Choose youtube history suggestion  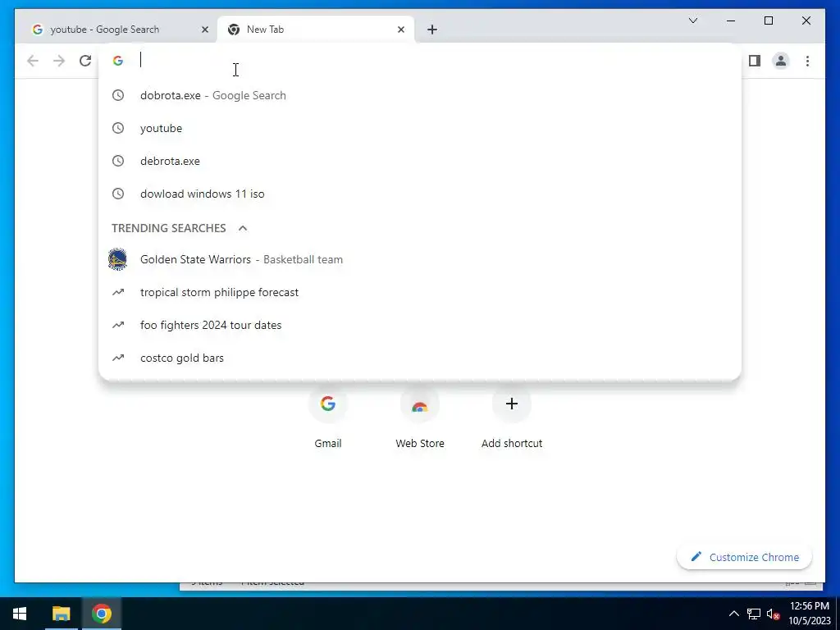coord(420,128)
